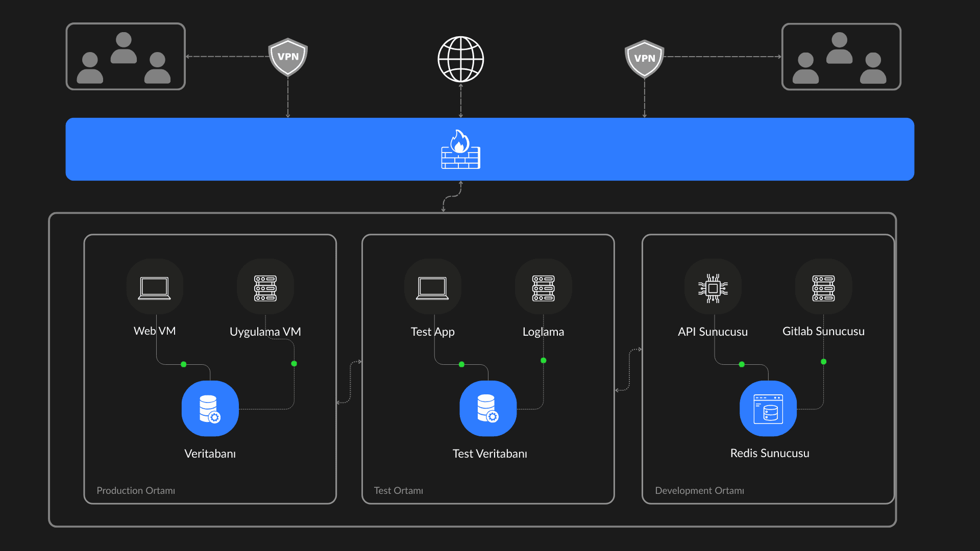Click the Test App laptop icon
The height and width of the screenshot is (551, 980).
coord(432,288)
